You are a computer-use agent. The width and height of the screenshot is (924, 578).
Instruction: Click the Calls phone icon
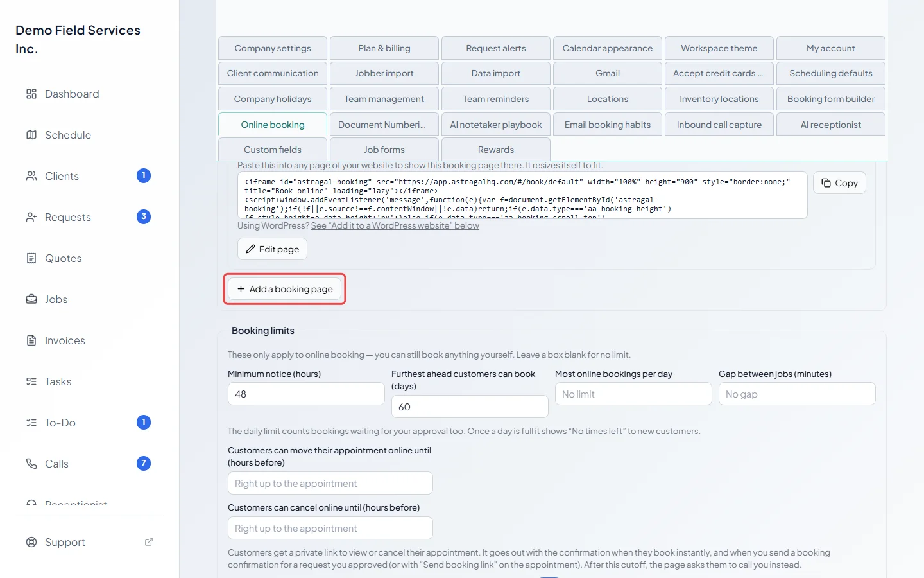coord(31,464)
